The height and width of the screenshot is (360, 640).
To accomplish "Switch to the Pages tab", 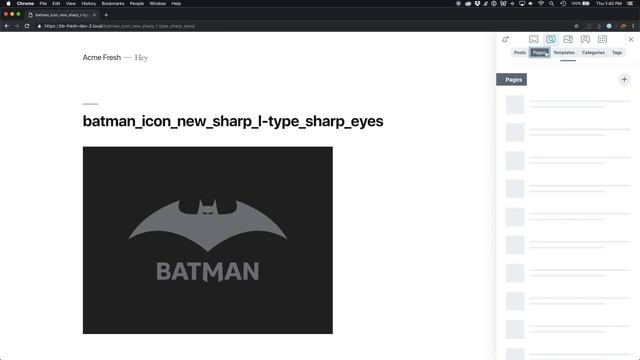I will coord(540,53).
